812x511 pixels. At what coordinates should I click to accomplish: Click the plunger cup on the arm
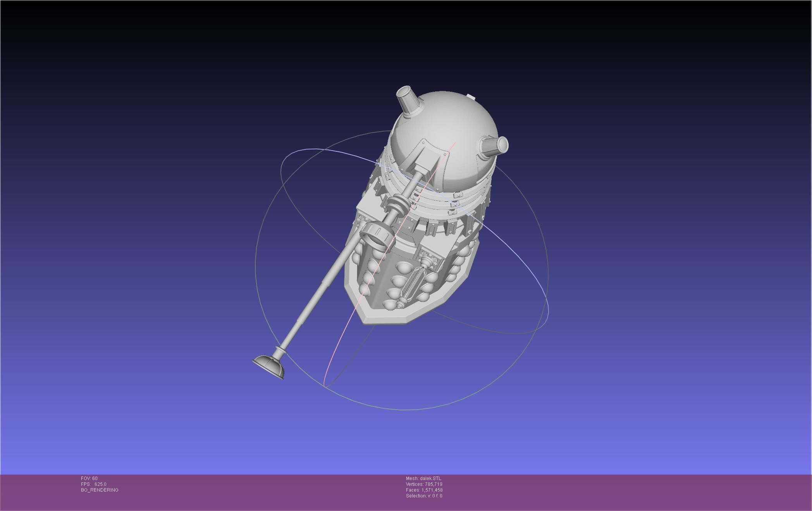pyautogui.click(x=268, y=367)
